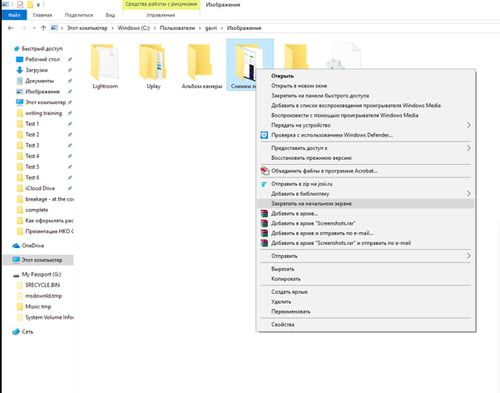Switch to the Вид ribbon tab

(x=110, y=15)
